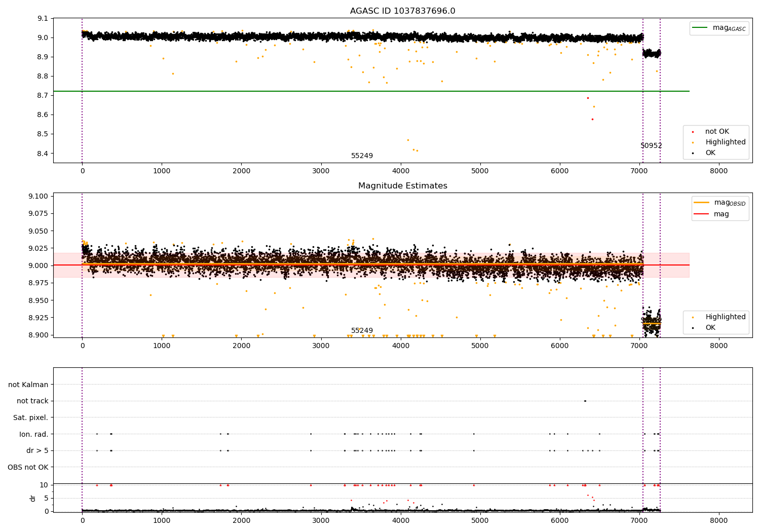Click the '55249' annotation in the middle plot
This screenshot has width=760, height=532.
point(362,331)
